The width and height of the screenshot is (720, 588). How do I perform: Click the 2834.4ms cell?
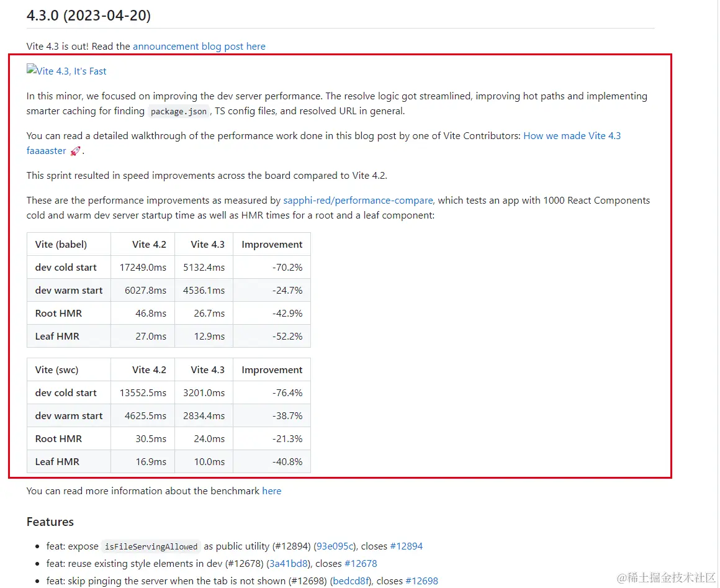(204, 416)
